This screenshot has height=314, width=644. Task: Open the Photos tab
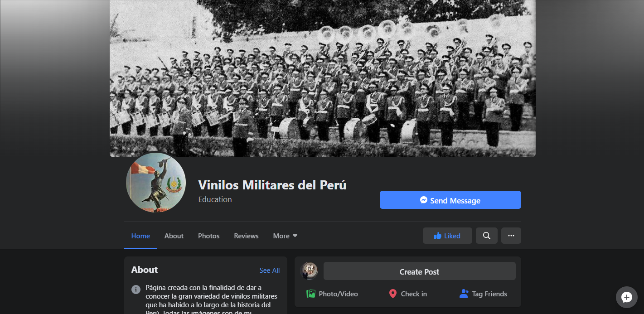pos(209,236)
